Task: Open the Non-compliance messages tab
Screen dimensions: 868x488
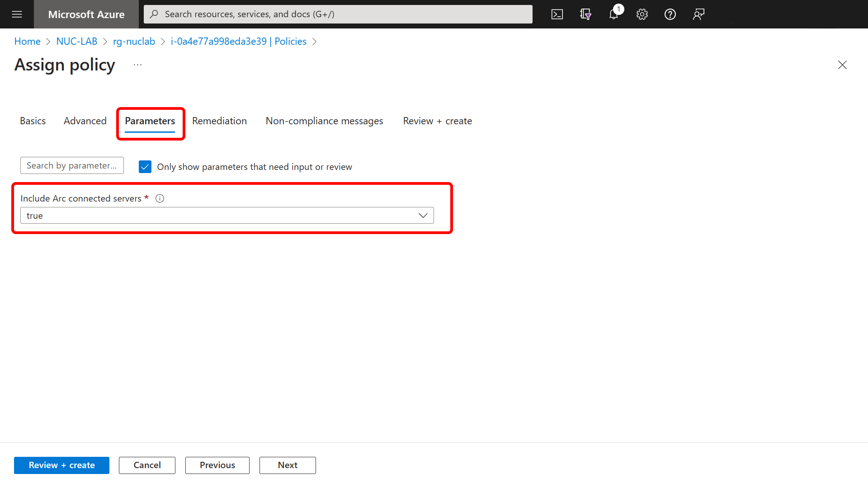Action: [x=324, y=121]
